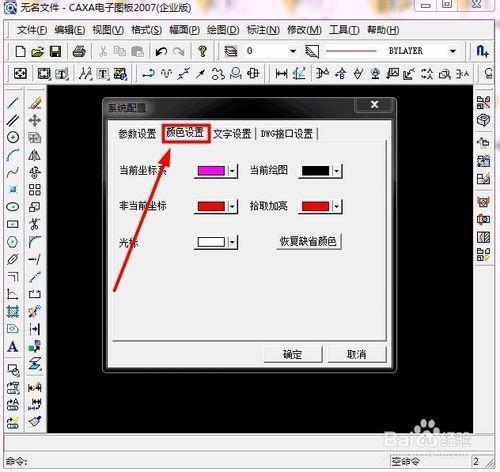The height and width of the screenshot is (472, 500).
Task: Open the 文件(F) menu
Action: point(32,30)
